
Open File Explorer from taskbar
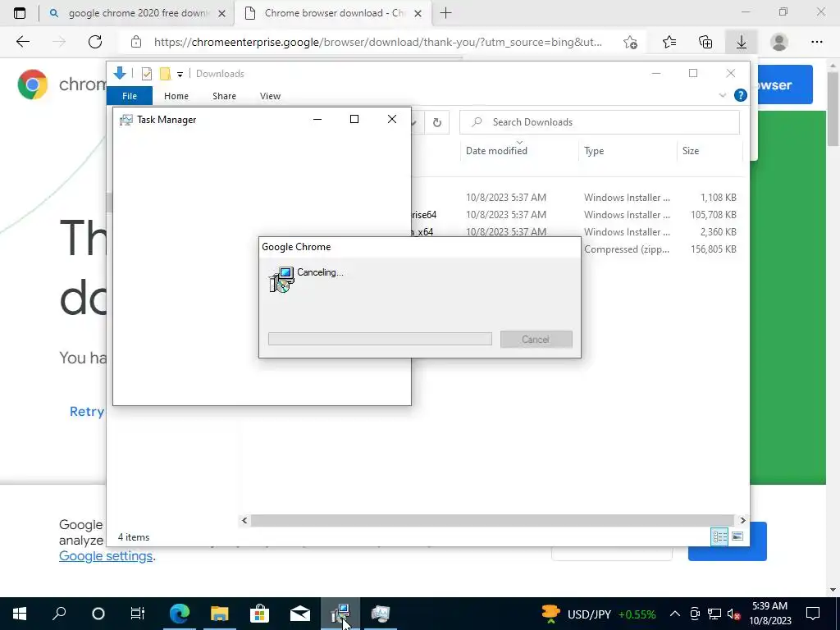(x=219, y=614)
